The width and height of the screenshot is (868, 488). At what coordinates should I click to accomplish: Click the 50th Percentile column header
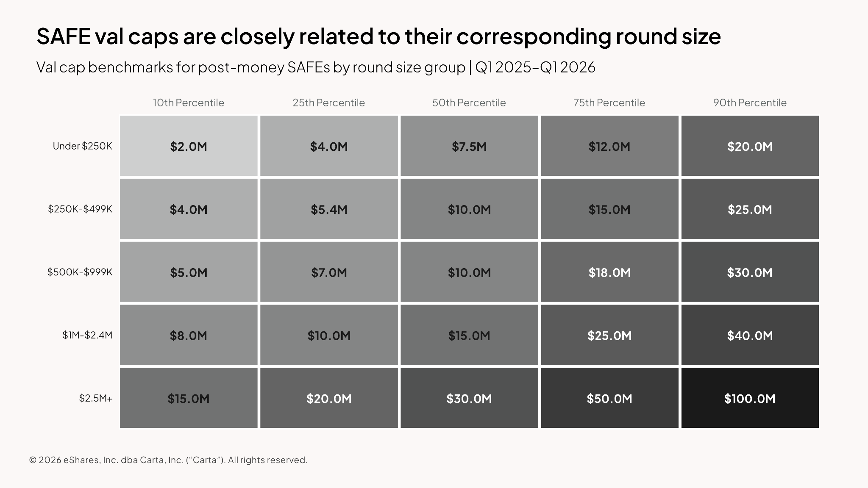click(469, 103)
